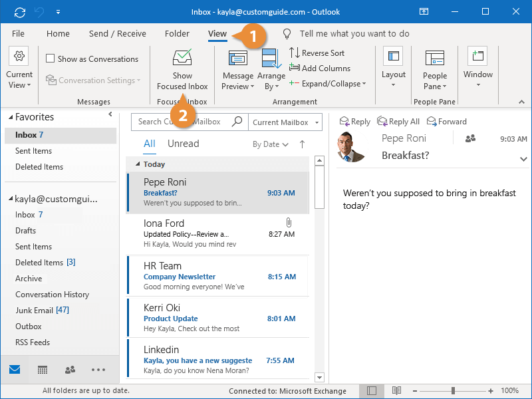Screen dimensions: 532x399
Task: Open the Ribbon Display Options icon
Action: tap(424, 11)
